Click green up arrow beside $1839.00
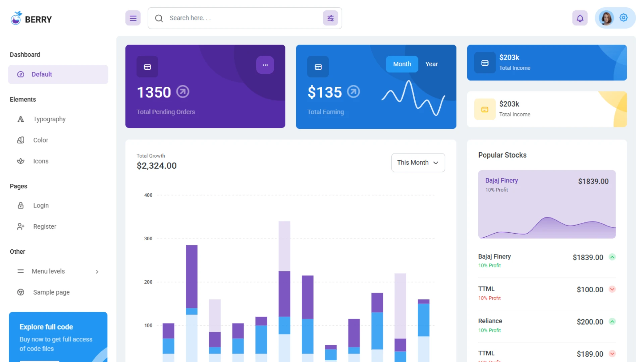The image size is (644, 362). 612,257
